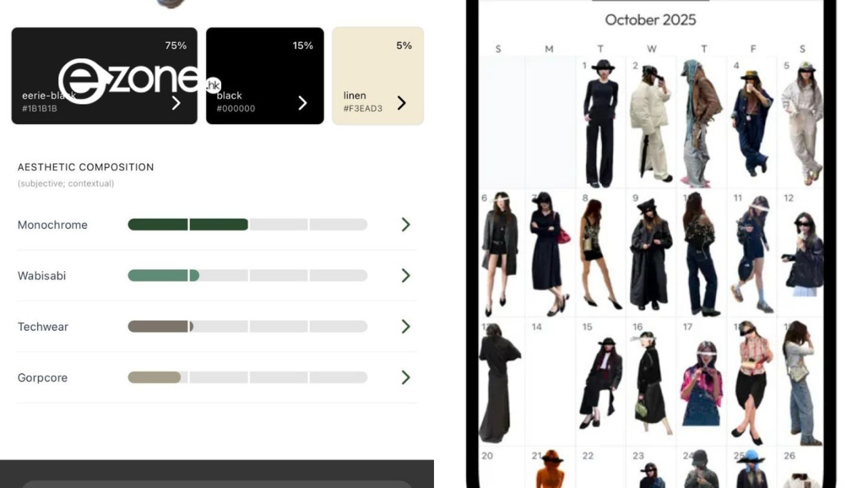
Task: Open the October 1 outfit thumbnail
Action: click(601, 123)
